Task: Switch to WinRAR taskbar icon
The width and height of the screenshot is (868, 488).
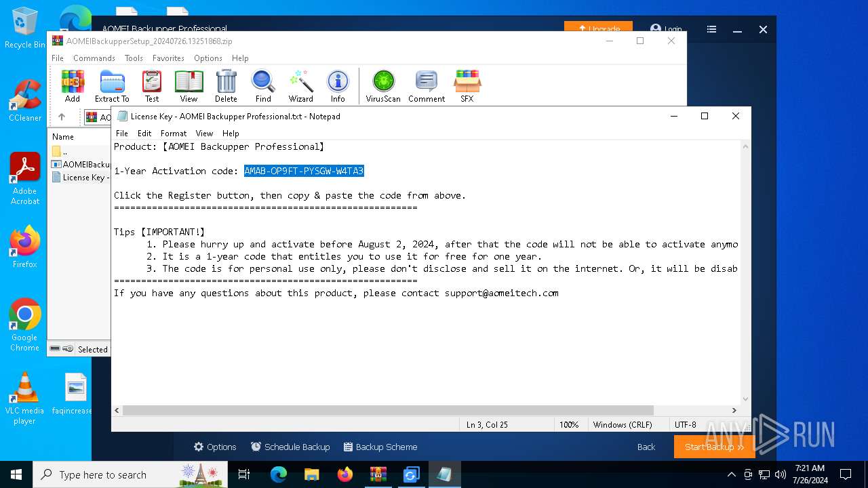Action: coord(378,474)
